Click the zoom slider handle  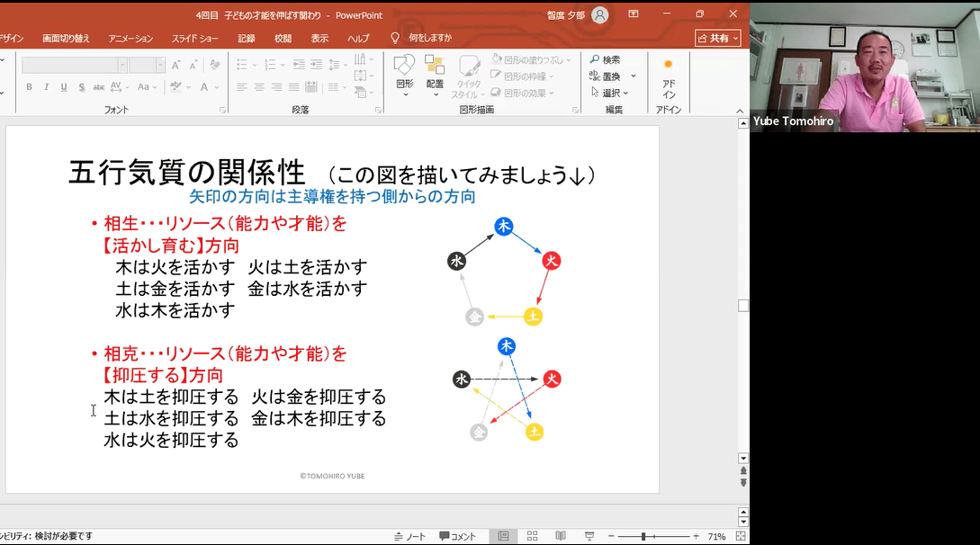(643, 536)
